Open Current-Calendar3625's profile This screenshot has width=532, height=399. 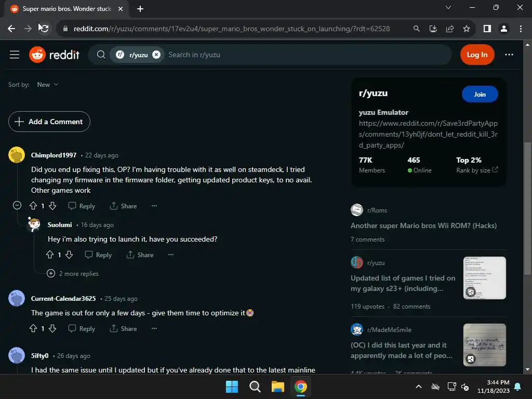pyautogui.click(x=63, y=299)
